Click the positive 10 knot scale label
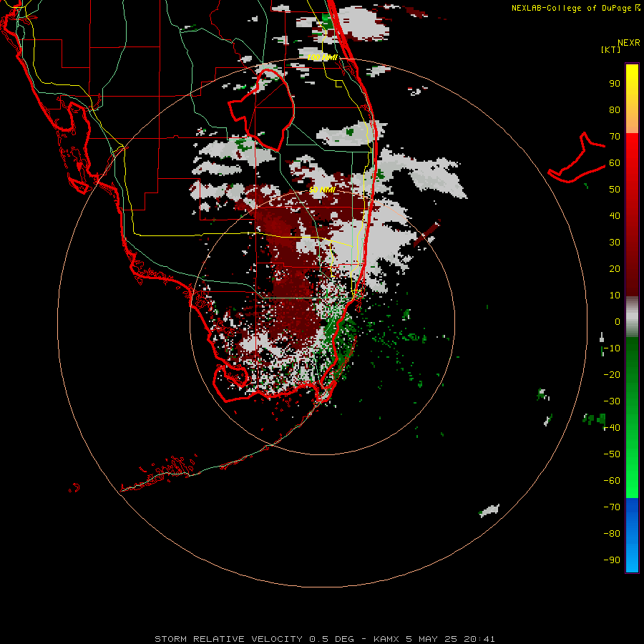Image resolution: width=644 pixels, height=644 pixels. point(615,296)
